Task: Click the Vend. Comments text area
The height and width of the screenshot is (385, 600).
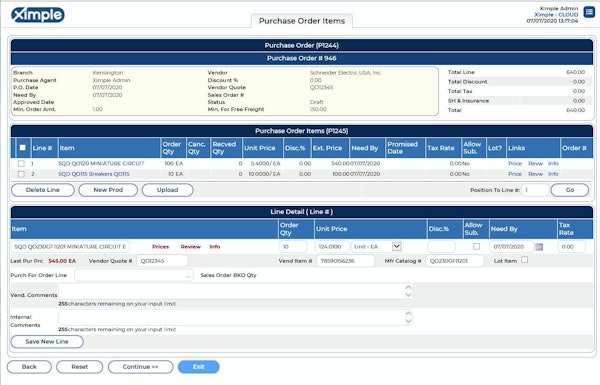Action: (235, 291)
